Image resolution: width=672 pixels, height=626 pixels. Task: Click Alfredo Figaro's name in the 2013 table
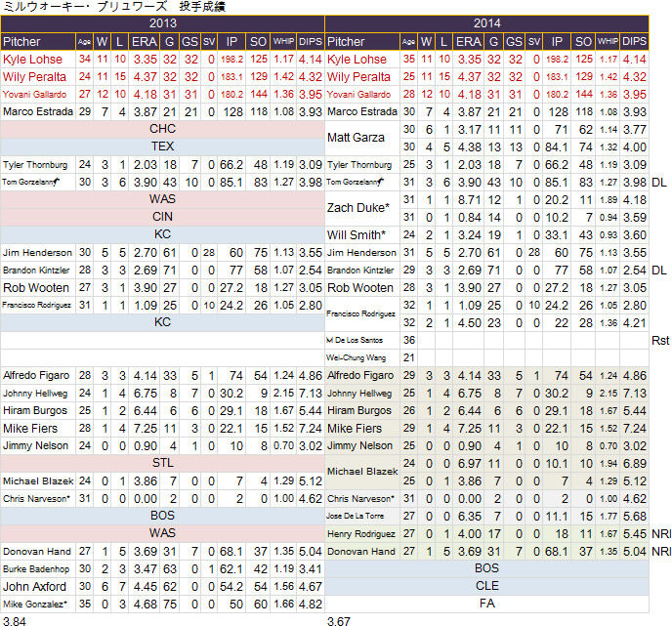coord(36,376)
